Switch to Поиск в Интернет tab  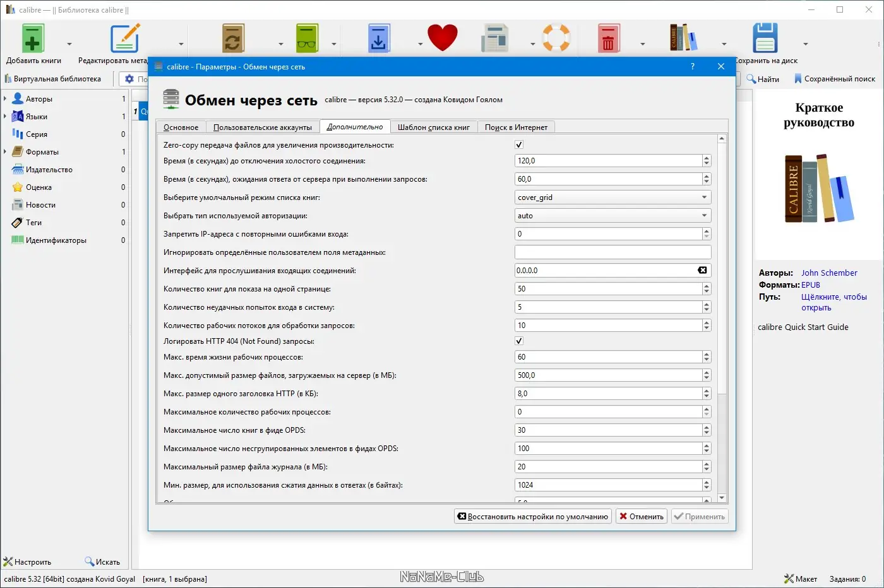[x=517, y=127]
